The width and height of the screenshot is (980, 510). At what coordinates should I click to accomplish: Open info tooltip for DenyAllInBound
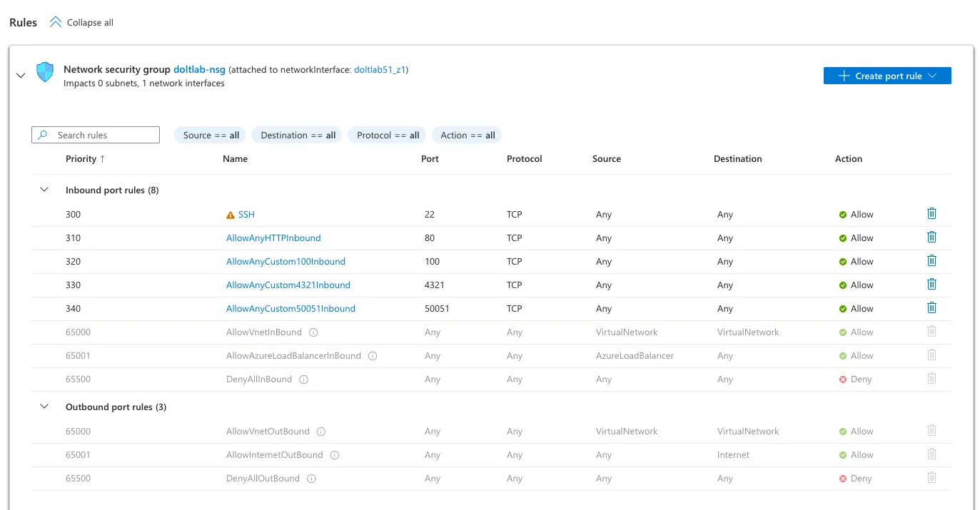click(x=303, y=379)
